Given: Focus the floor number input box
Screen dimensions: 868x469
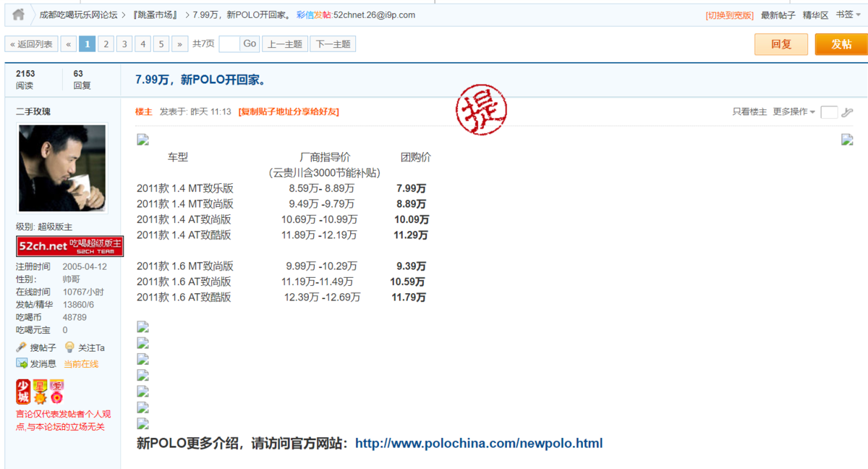Looking at the screenshot, I should (830, 112).
